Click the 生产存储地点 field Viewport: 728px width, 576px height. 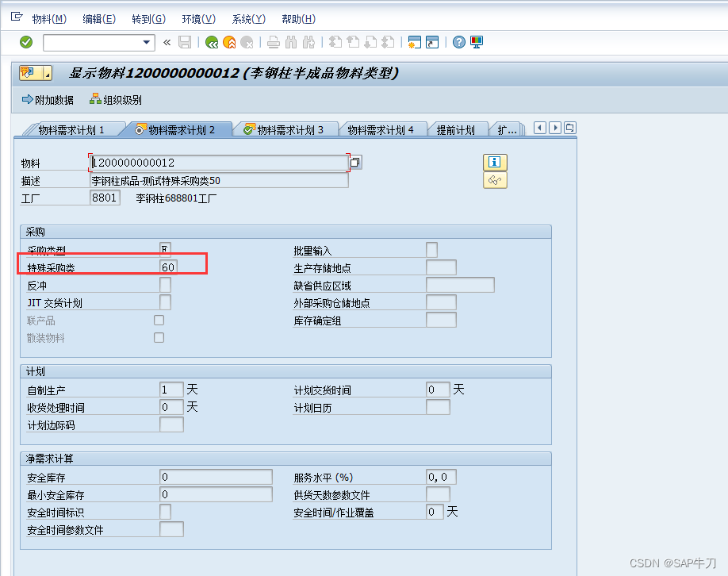coord(441,267)
